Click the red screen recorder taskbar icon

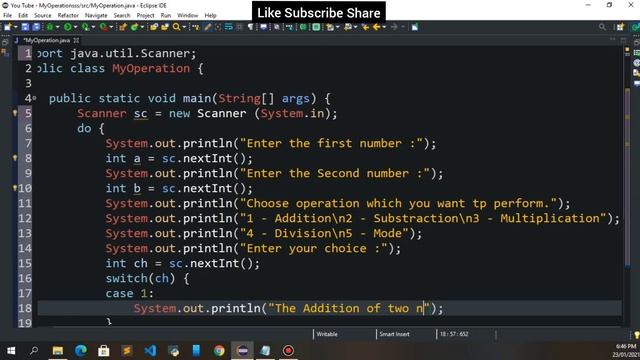(288, 351)
